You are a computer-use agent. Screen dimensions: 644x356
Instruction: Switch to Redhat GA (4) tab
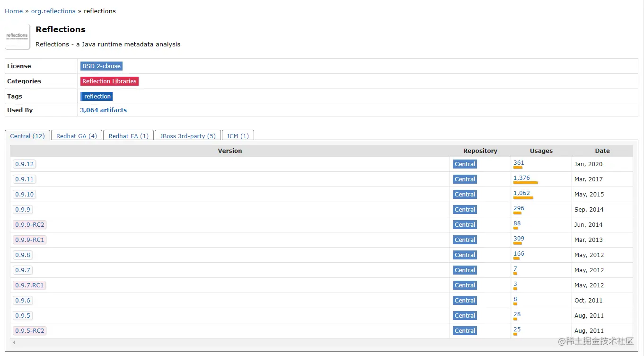[x=77, y=136]
